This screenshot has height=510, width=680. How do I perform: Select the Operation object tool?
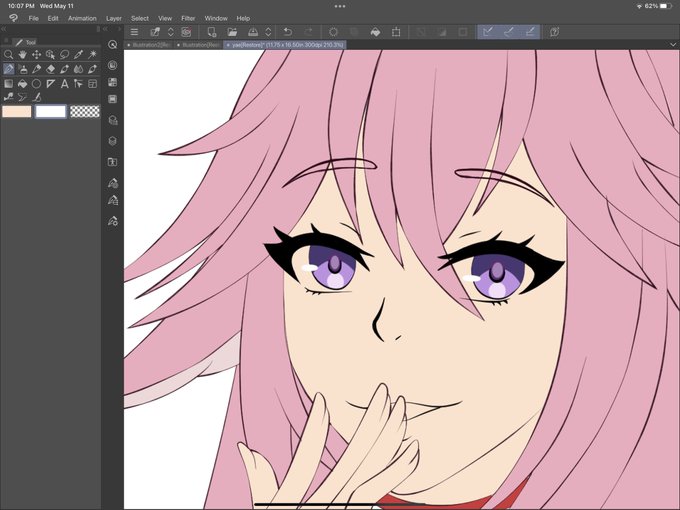[x=50, y=55]
